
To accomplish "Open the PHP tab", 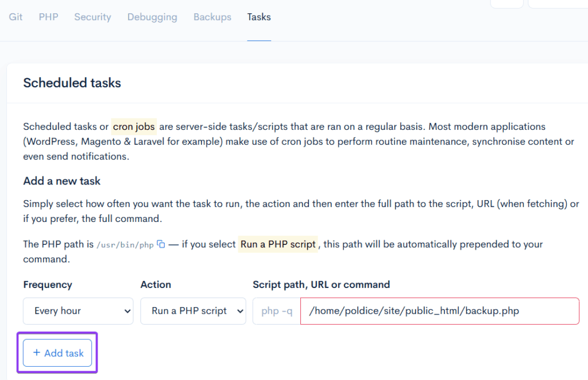I will [48, 17].
